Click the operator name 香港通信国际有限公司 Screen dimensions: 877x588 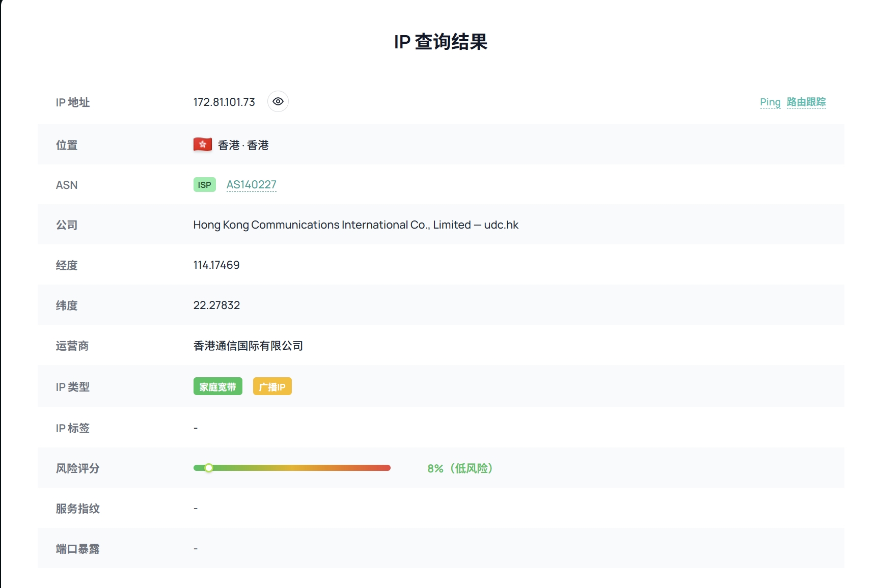tap(248, 346)
